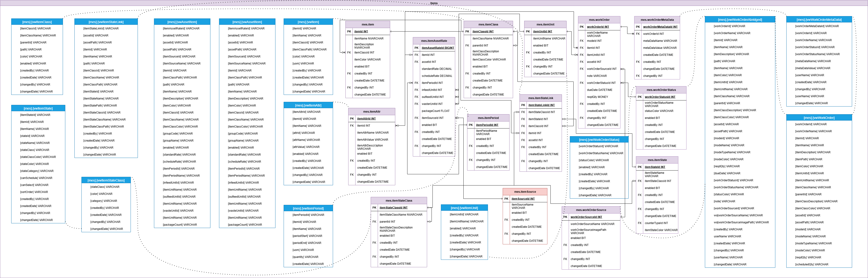Click the note VARCHAR column in mes.workOrder
Viewport: 868px width, 278px height.
[599, 76]
